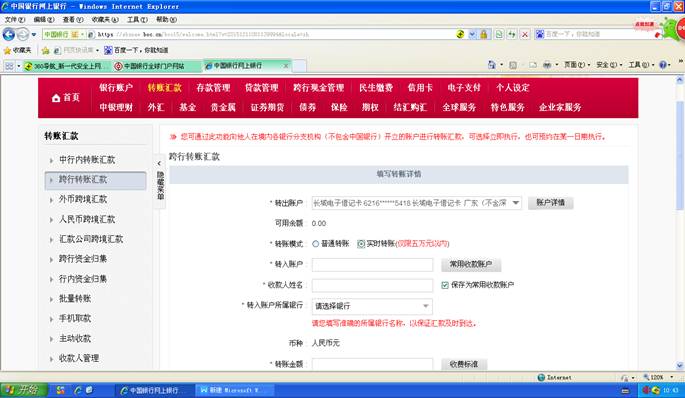Click the 隐藏菜单 collapse sidebar handle
Viewport: 685px width, 398px height.
click(x=160, y=182)
